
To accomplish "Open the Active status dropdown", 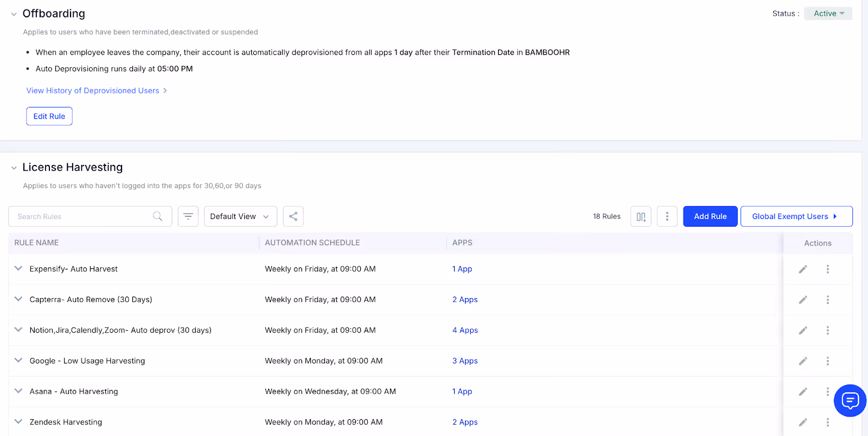I will [828, 14].
